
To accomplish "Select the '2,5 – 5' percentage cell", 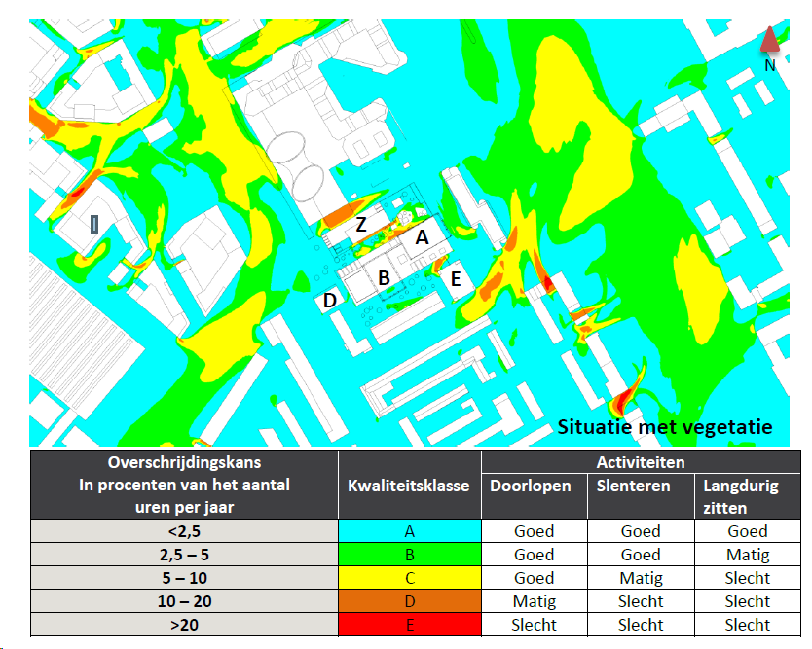I will [x=184, y=555].
